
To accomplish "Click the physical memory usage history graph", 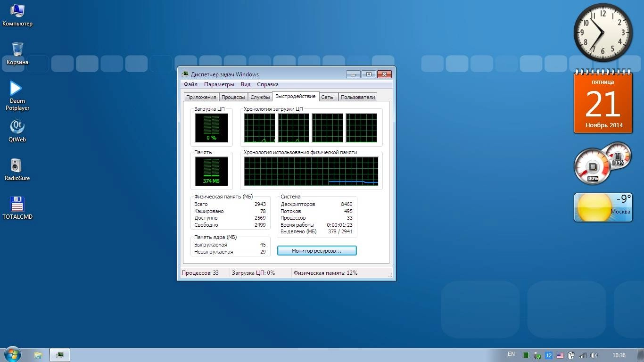I will pyautogui.click(x=311, y=172).
